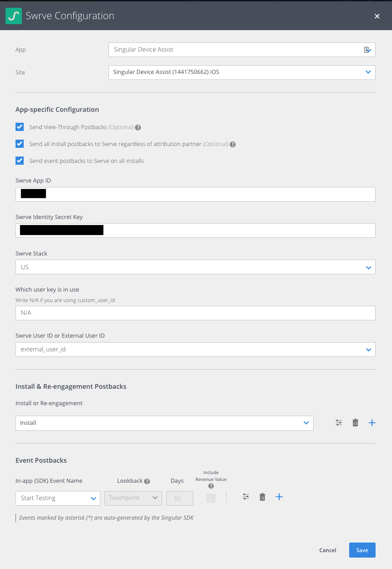Open the Install or Re-engagement dropdown
This screenshot has height=569, width=392.
pos(165,423)
